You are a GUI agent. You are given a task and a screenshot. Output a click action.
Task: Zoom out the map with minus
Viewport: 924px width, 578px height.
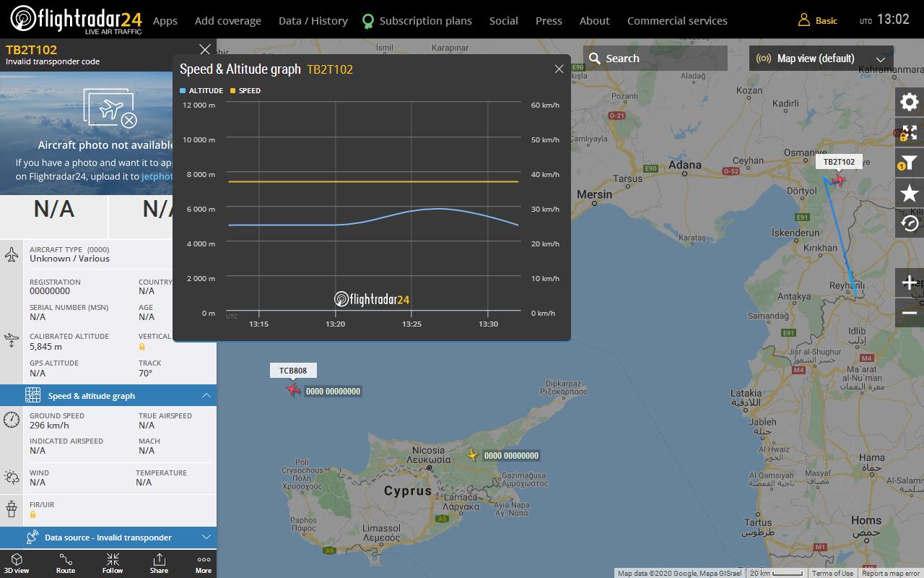[910, 313]
